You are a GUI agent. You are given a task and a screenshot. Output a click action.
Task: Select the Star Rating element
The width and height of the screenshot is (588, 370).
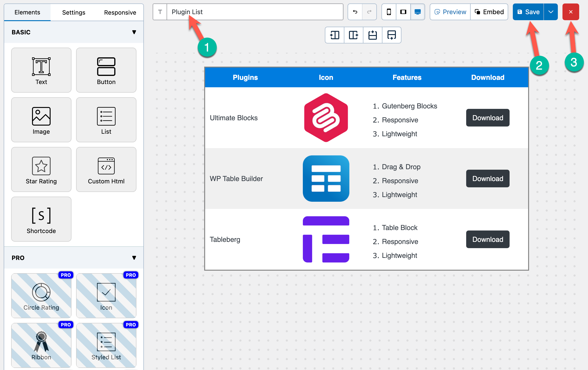point(41,169)
